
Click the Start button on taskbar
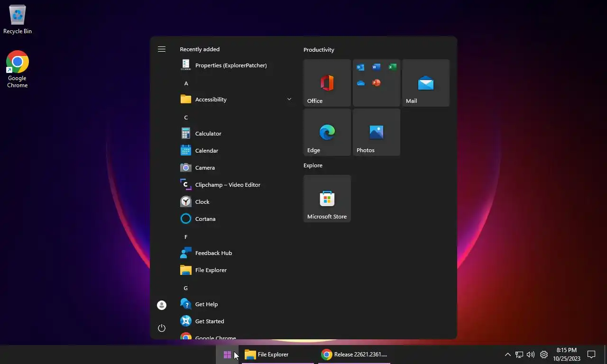pyautogui.click(x=227, y=355)
